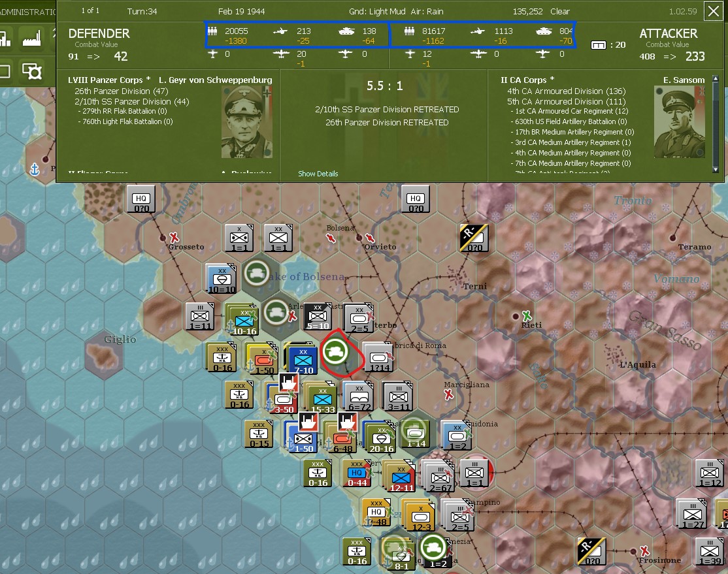View L. Geyr von Schweppenburg portrait
This screenshot has height=574, width=728.
pos(247,121)
